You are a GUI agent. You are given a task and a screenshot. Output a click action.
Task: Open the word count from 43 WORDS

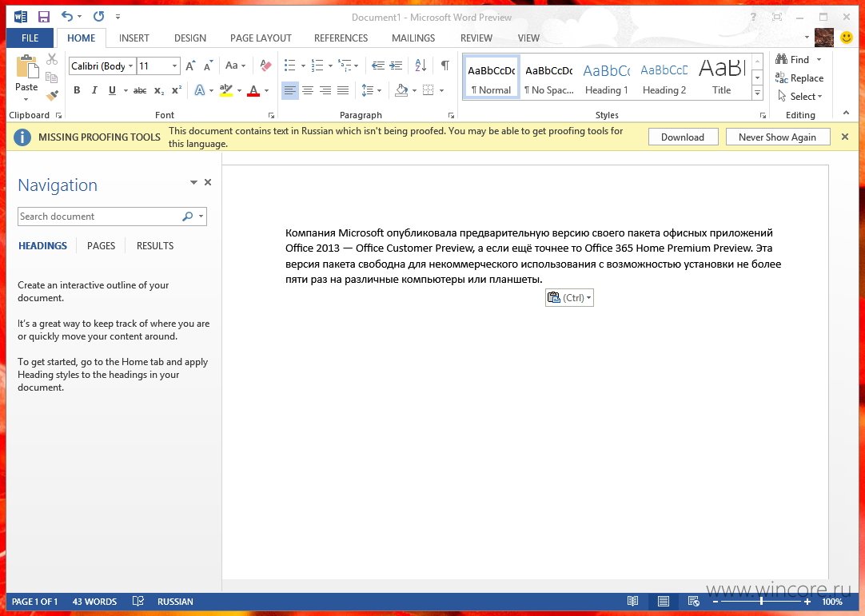tap(94, 602)
